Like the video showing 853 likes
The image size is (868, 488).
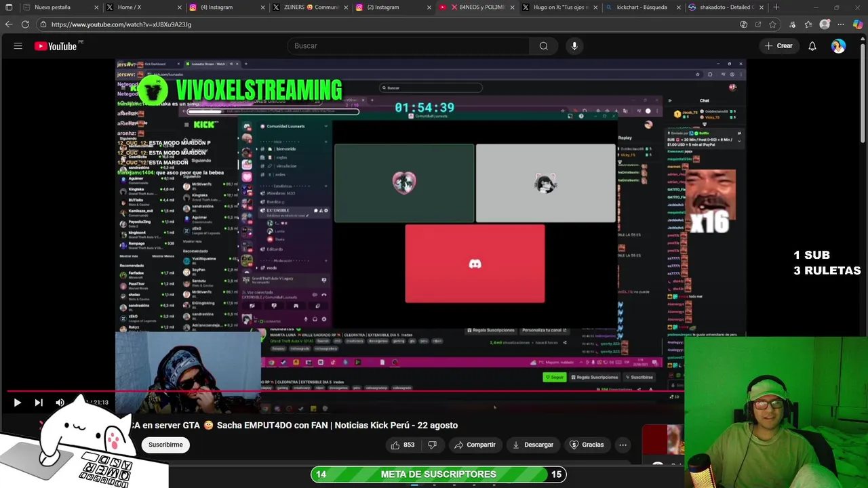[403, 445]
